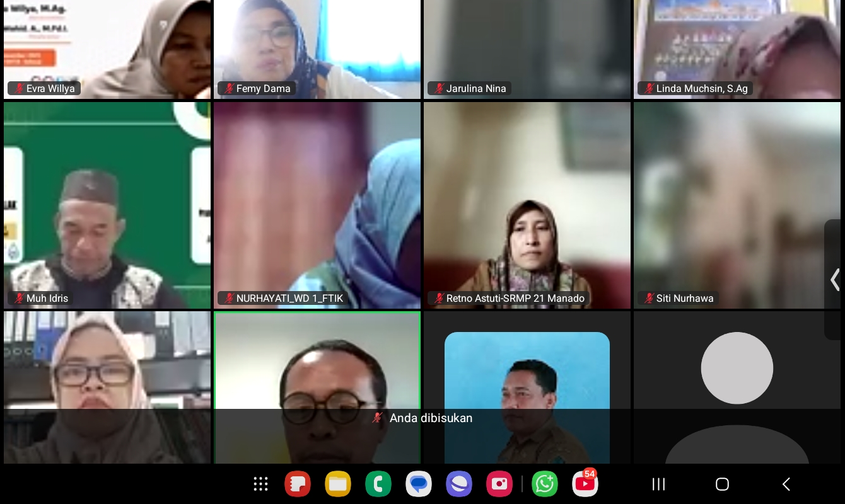Select Linda Muchsin, S.Ag's video tile

tap(737, 49)
